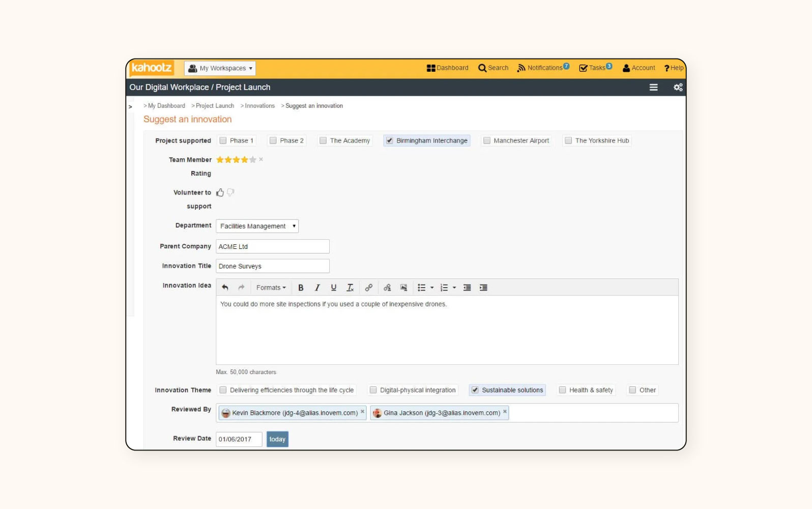Viewport: 812px width, 509px height.
Task: Click the insert image icon
Action: coord(403,288)
